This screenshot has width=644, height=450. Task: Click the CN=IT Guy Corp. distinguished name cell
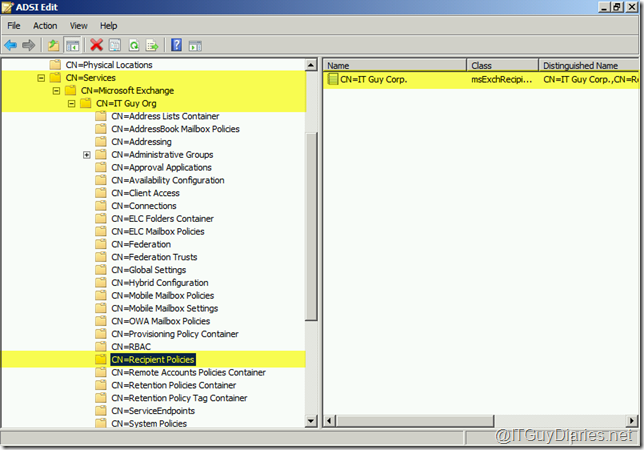[591, 79]
